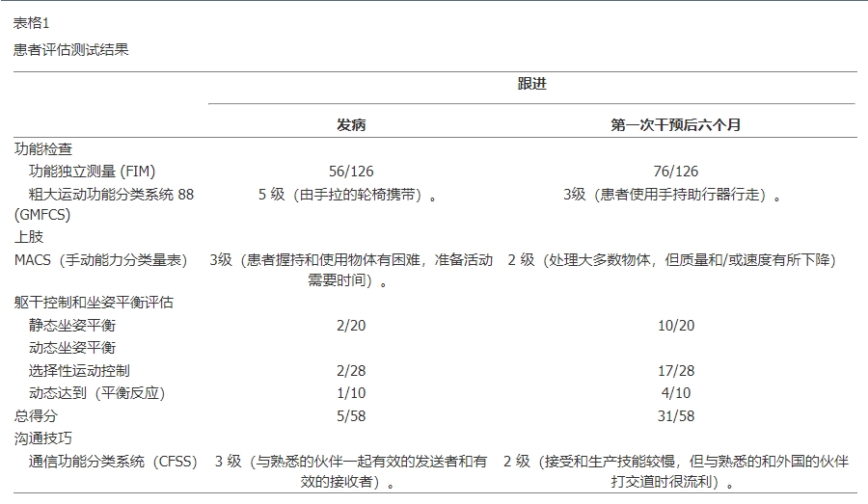Click the '动态坐姿平衡' row label

(72, 348)
